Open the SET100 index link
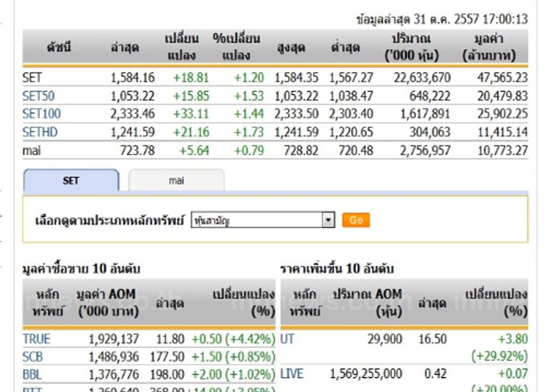545x392 pixels. [42, 114]
